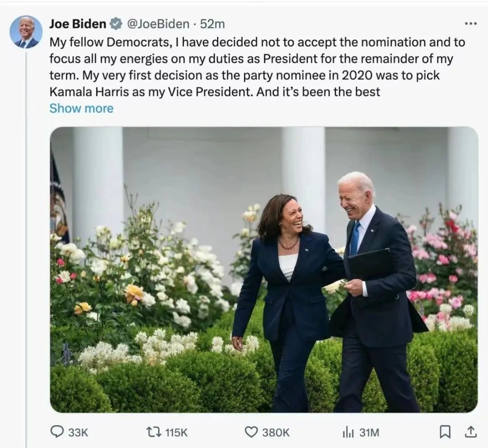Open the reply comment icon

click(x=57, y=432)
